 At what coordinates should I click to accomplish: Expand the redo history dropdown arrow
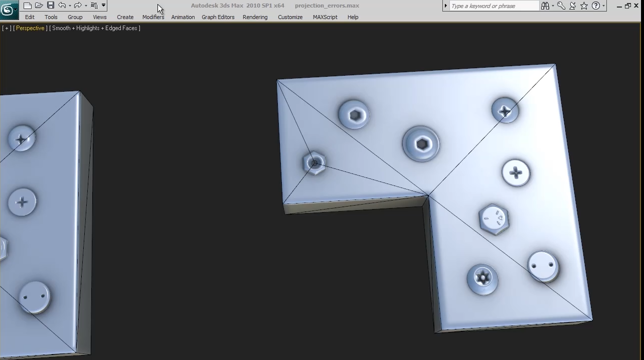[86, 6]
